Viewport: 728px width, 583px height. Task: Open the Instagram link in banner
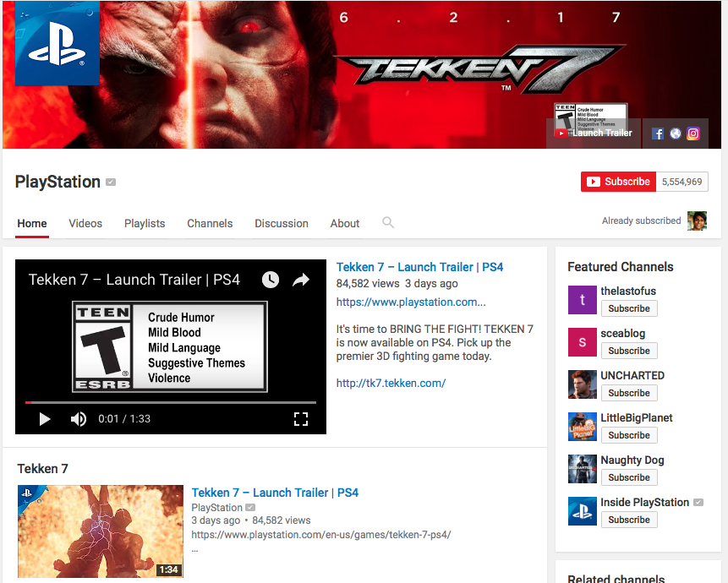point(693,133)
